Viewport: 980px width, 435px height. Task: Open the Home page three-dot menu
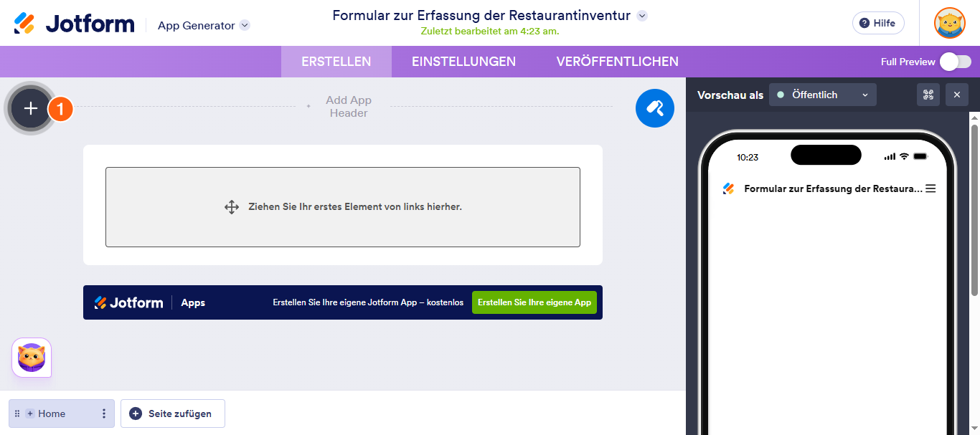coord(104,414)
